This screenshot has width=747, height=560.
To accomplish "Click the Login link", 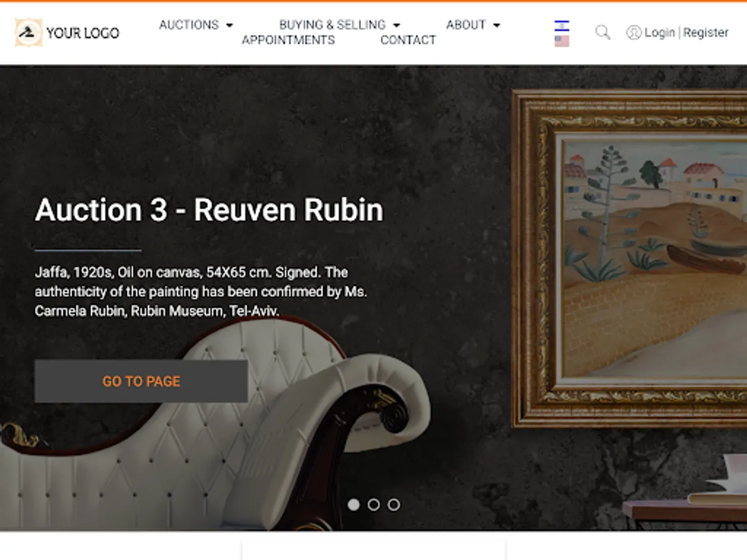I will click(660, 32).
